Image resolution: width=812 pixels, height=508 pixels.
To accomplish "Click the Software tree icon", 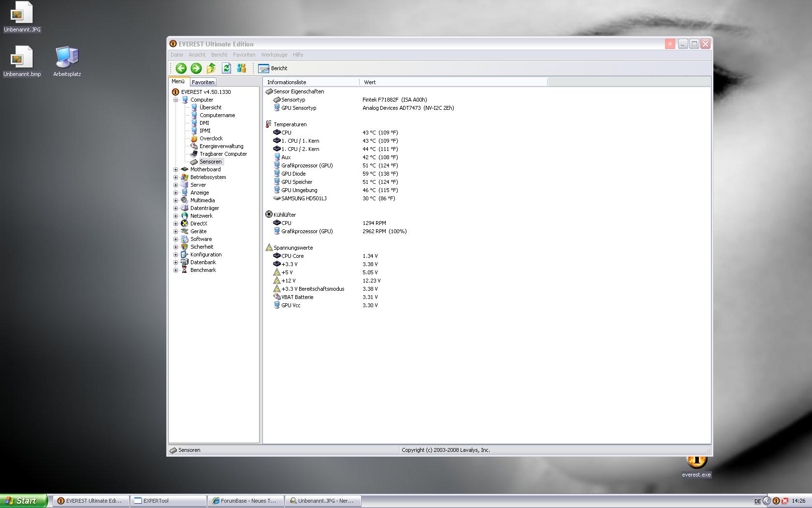I will (x=185, y=239).
